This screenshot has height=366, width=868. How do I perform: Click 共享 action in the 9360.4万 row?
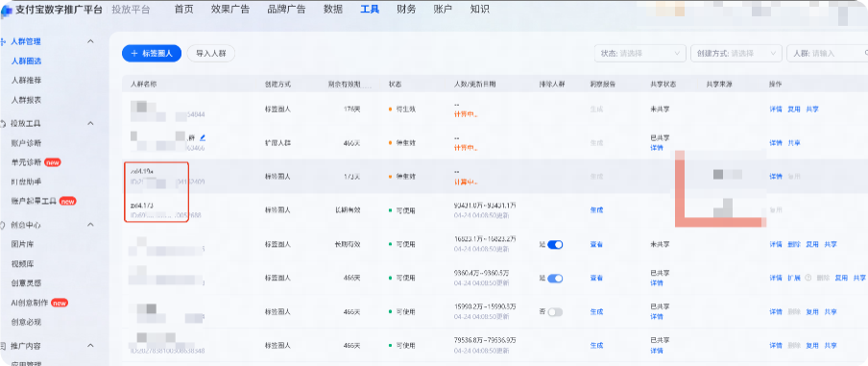pyautogui.click(x=859, y=278)
